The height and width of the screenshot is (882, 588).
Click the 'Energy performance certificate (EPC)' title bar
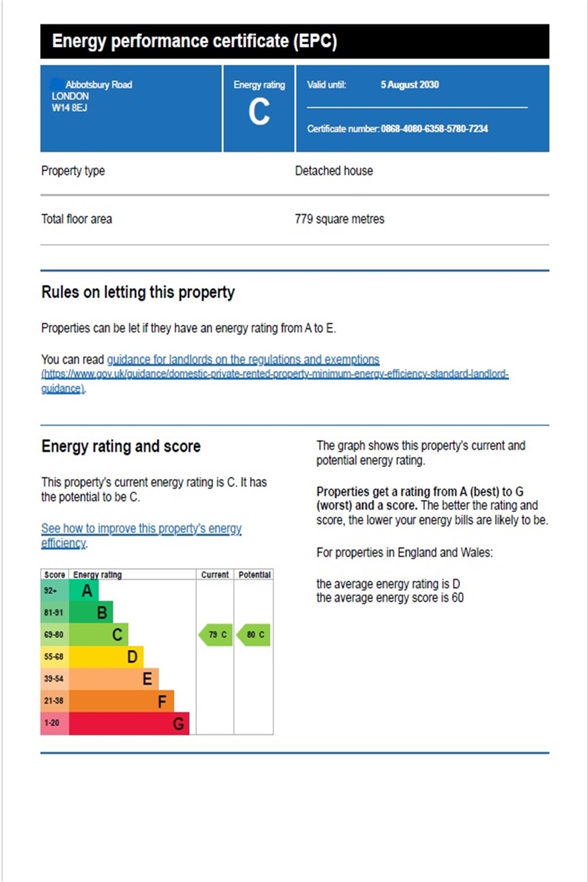click(x=295, y=41)
